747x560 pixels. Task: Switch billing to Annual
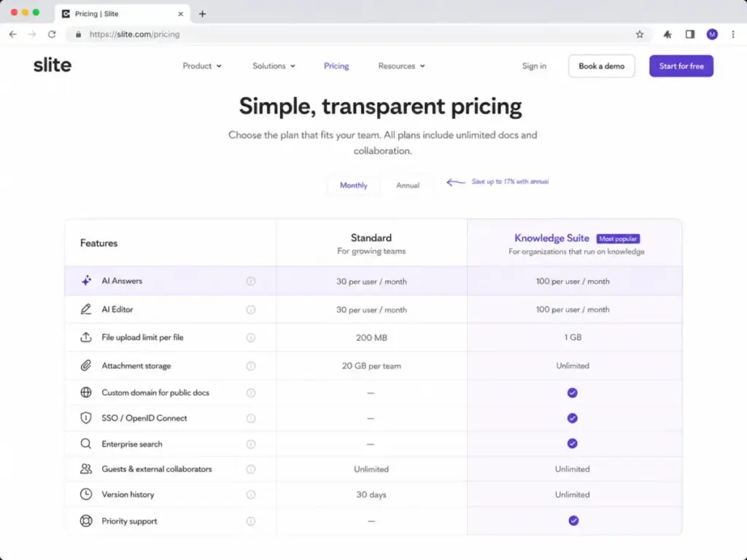pos(408,185)
